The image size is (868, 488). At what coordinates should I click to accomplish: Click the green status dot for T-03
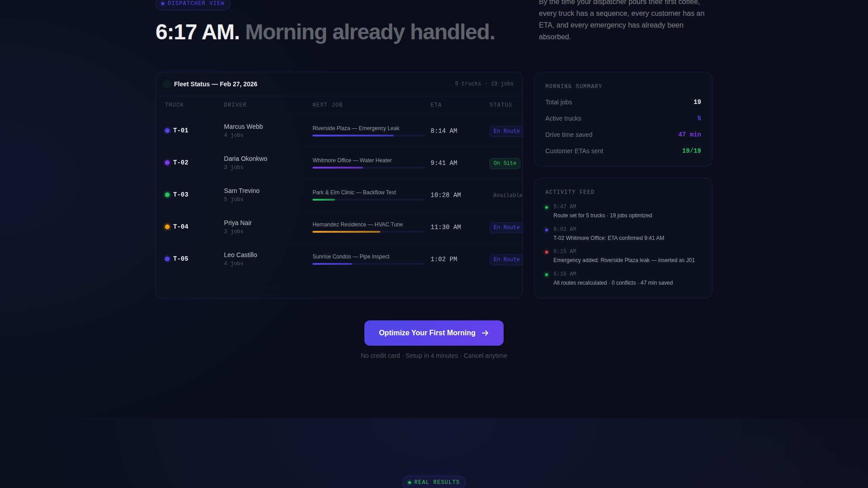(x=167, y=195)
